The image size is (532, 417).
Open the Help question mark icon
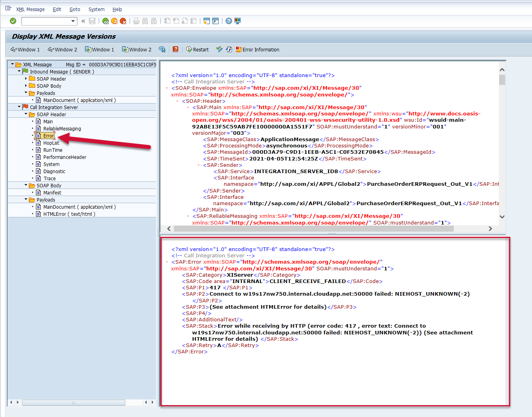(229, 21)
